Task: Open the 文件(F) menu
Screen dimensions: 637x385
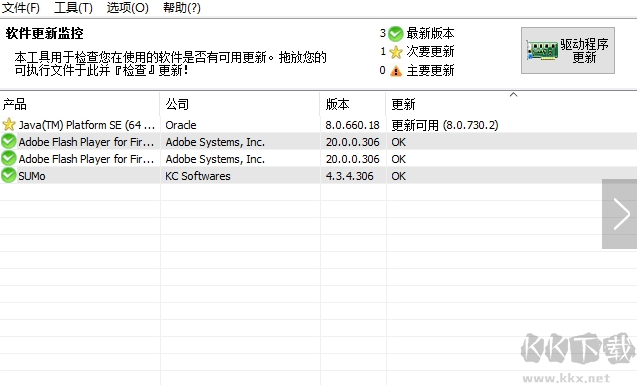Action: pyautogui.click(x=21, y=8)
